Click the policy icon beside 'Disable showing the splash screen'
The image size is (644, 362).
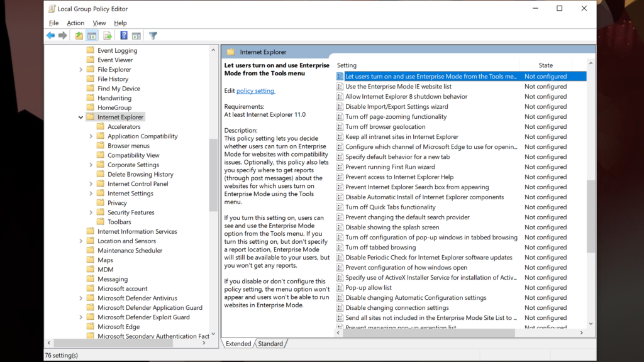coord(340,228)
